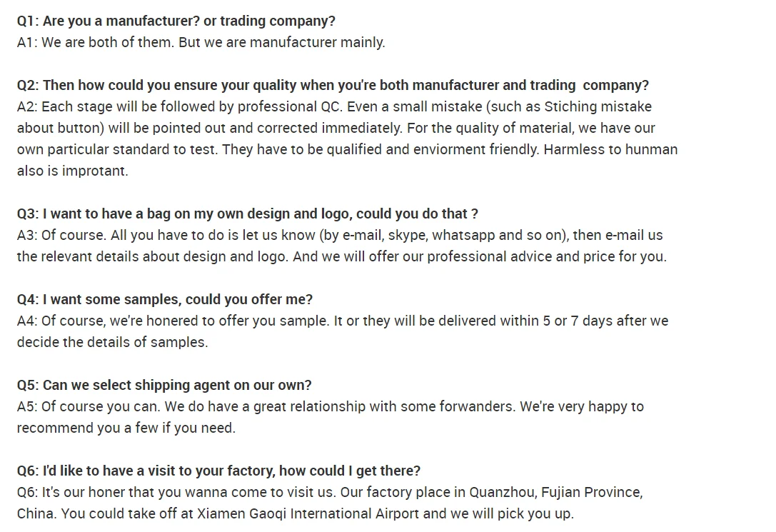Click the A4 line about 5 or 7 days delivery

[343, 321]
